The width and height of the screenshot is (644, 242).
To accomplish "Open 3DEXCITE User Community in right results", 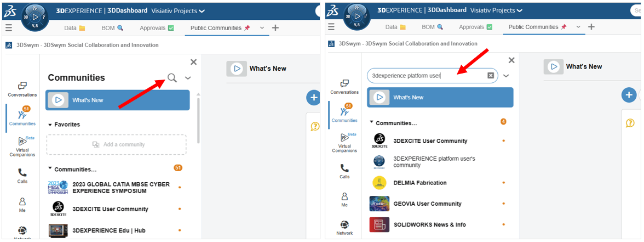I will coord(438,140).
